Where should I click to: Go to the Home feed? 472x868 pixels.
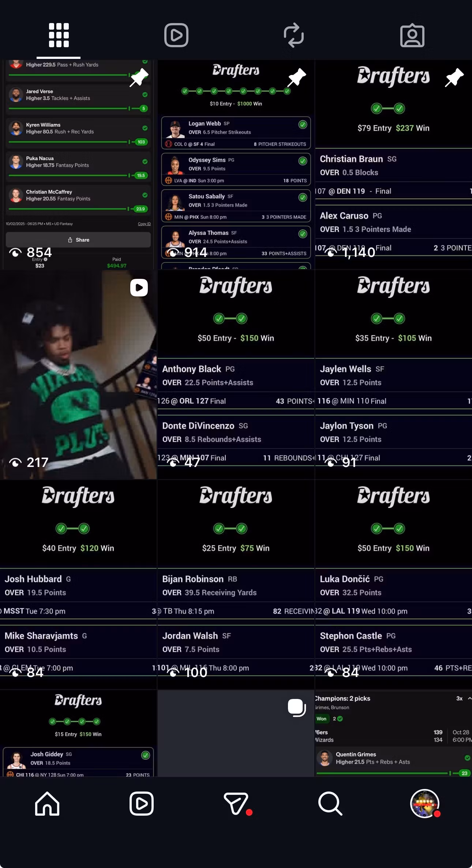(47, 804)
